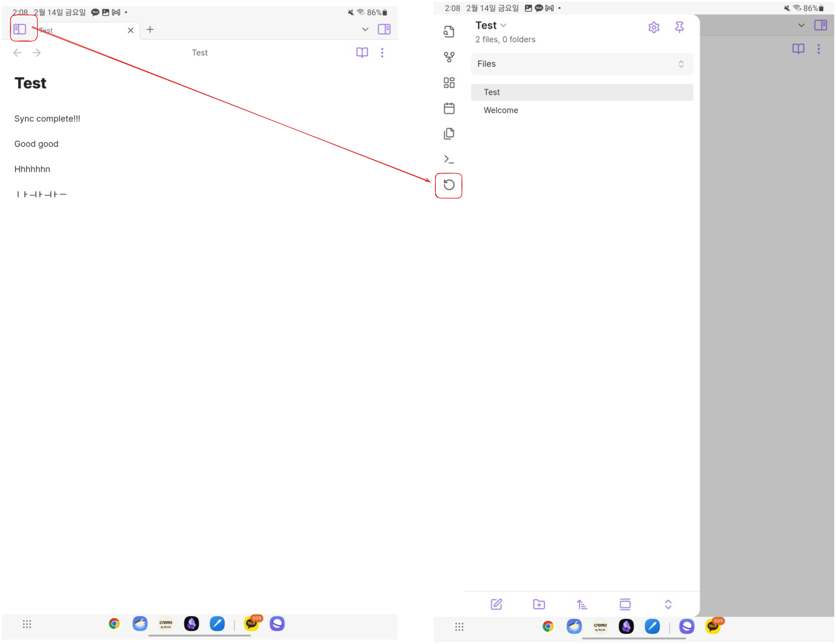Create new canvas from ribbon

coord(449,83)
